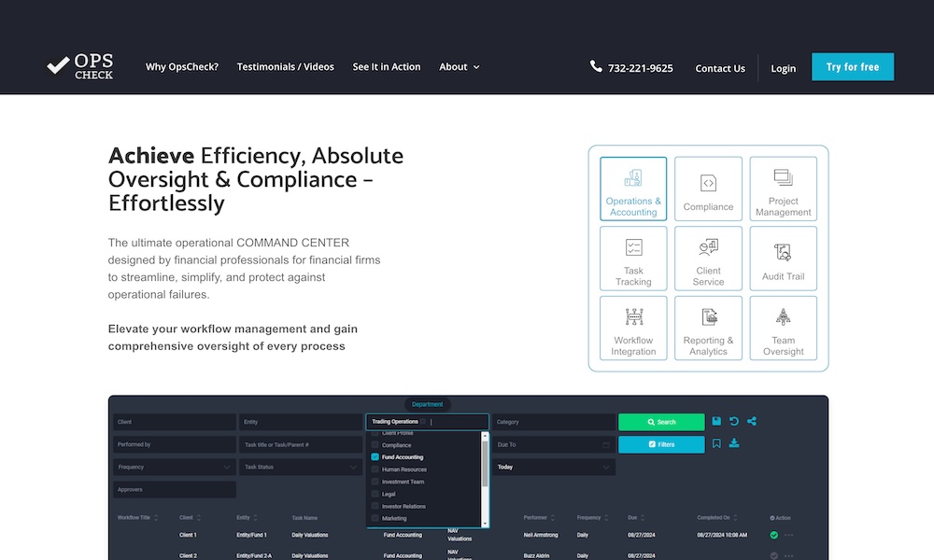Screen dimensions: 934x560
Task: Go to Testimonials / Videos page
Action: (285, 67)
